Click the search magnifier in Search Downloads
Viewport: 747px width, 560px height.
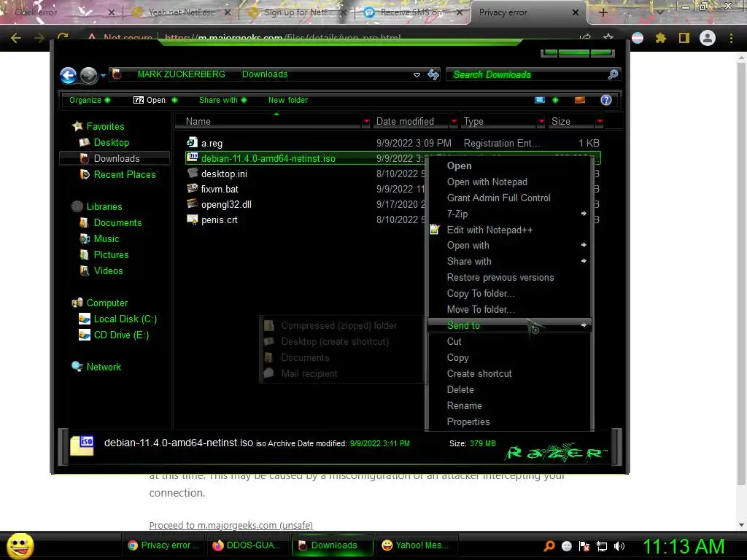pyautogui.click(x=613, y=74)
